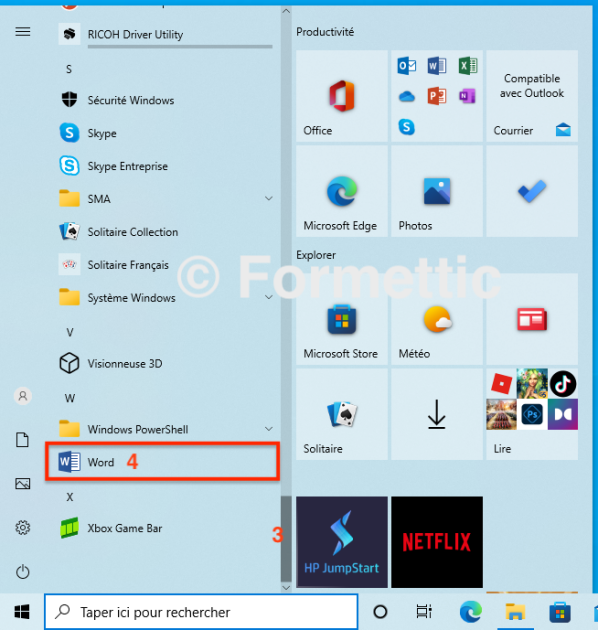This screenshot has height=630, width=598.
Task: Open Word from the app list
Action: coord(162,462)
